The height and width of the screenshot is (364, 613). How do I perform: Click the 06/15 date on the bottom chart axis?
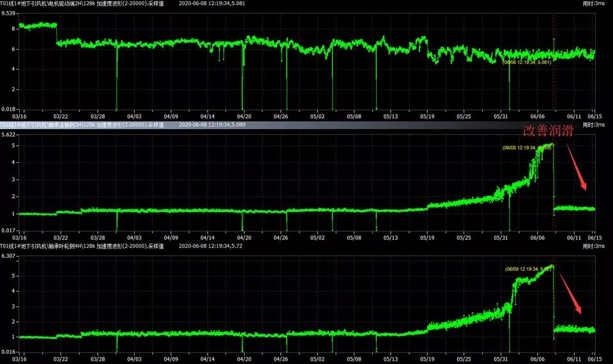coord(593,358)
